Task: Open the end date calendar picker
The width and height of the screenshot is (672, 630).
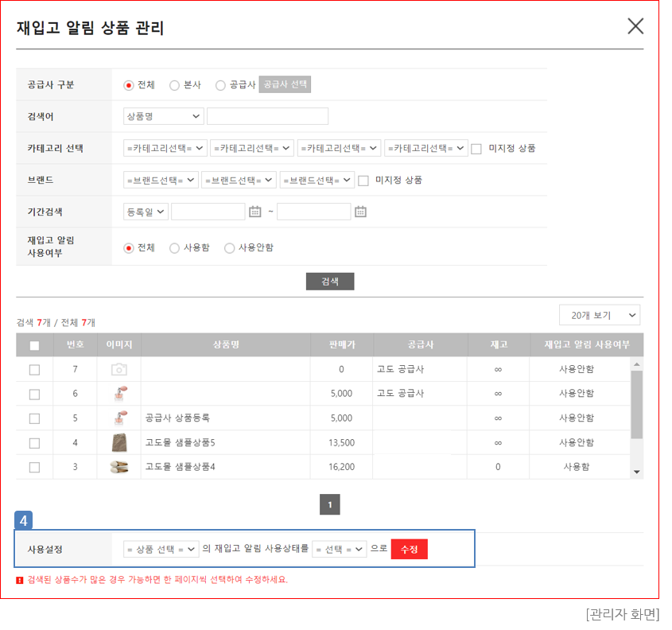Action: pos(360,212)
